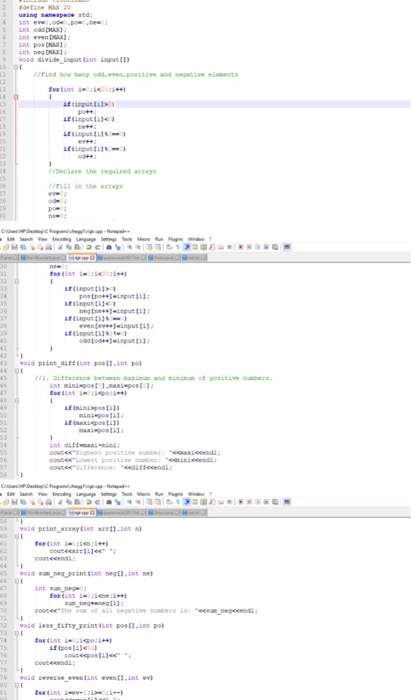Collapse fold marker of print_diff function
This screenshot has height=700, width=411.
point(17,371)
